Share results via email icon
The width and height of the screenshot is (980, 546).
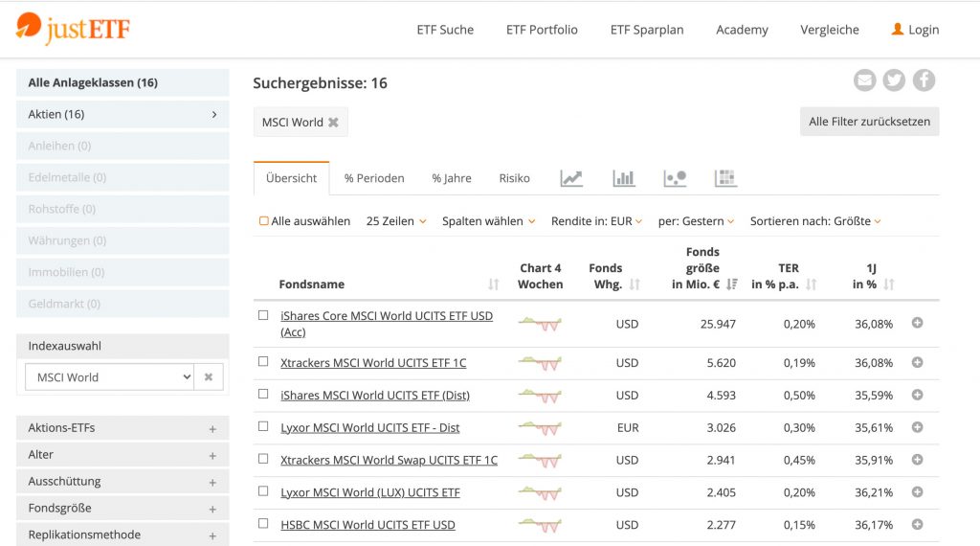point(865,80)
